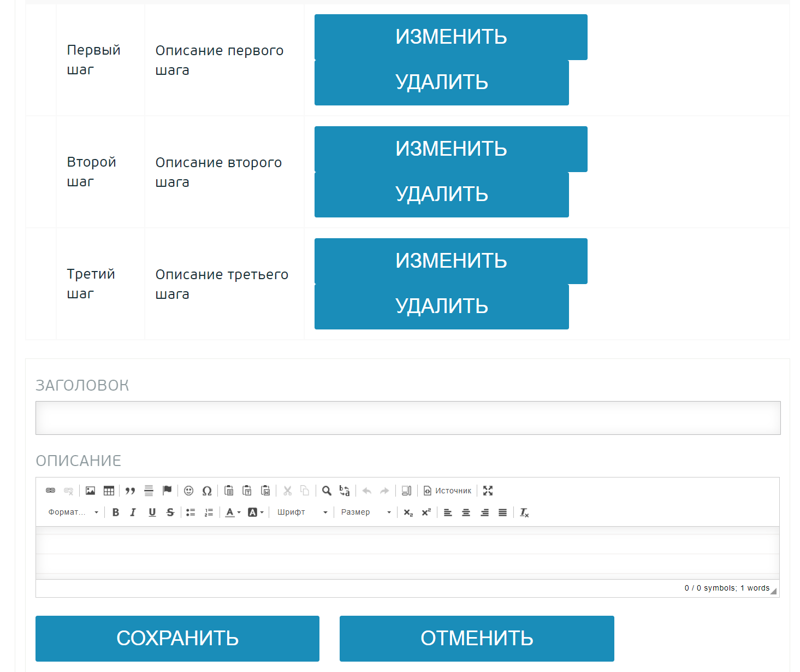
Task: Click the insert link icon
Action: (50, 491)
